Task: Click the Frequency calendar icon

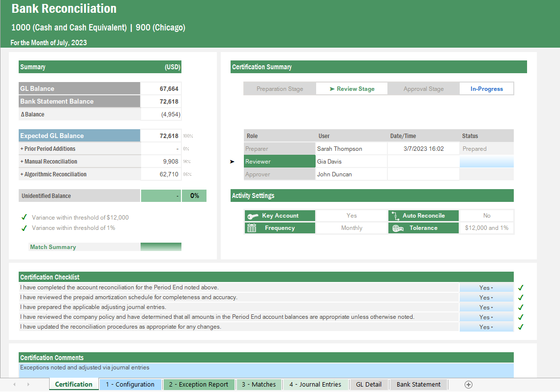Action: tap(253, 228)
